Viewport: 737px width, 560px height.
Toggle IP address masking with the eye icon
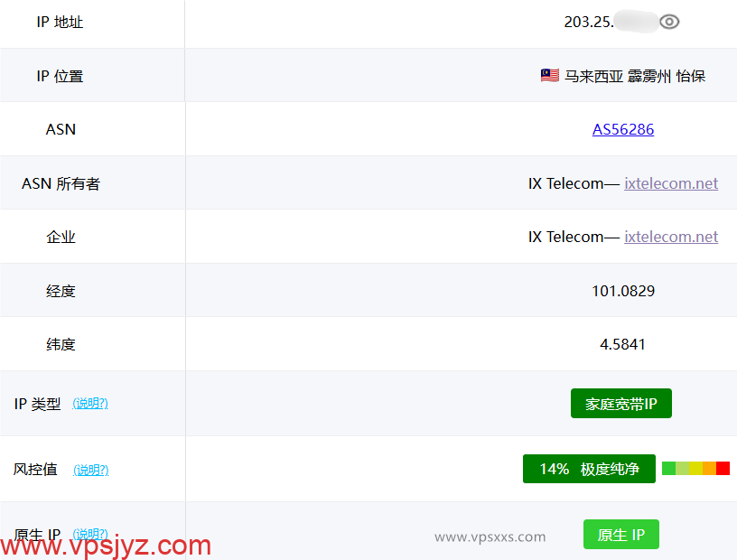pos(668,21)
